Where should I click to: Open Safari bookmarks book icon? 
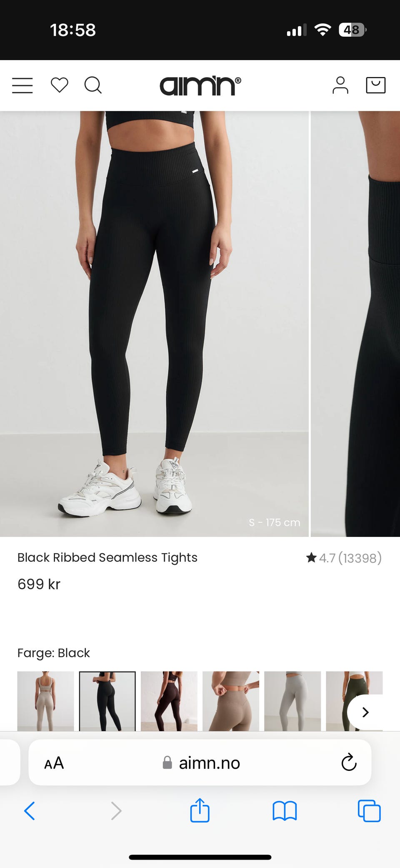click(285, 811)
